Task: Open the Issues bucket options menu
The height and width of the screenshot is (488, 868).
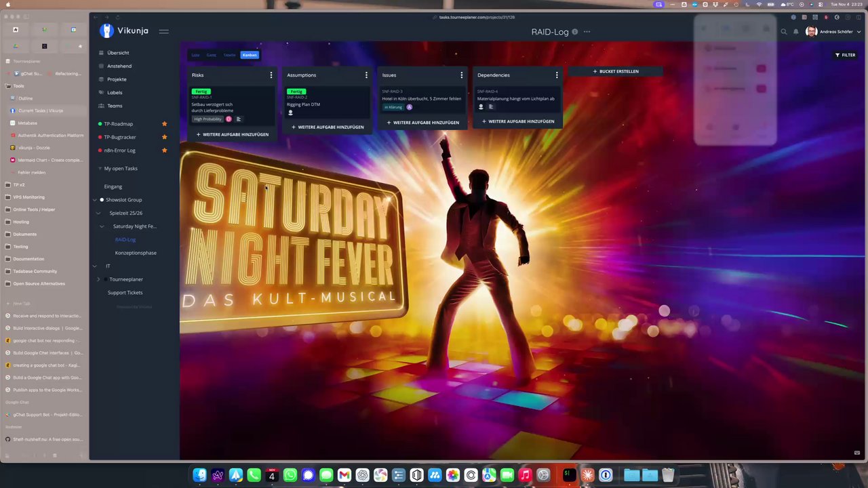Action: pyautogui.click(x=462, y=75)
